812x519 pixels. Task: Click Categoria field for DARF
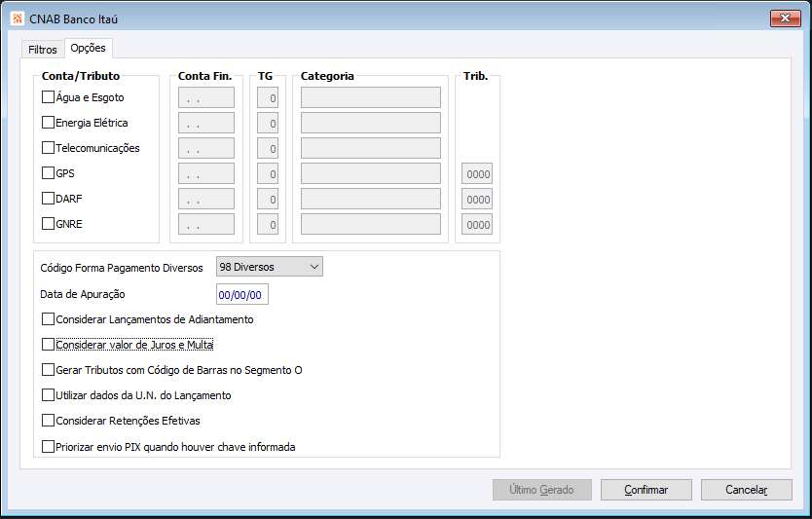371,199
